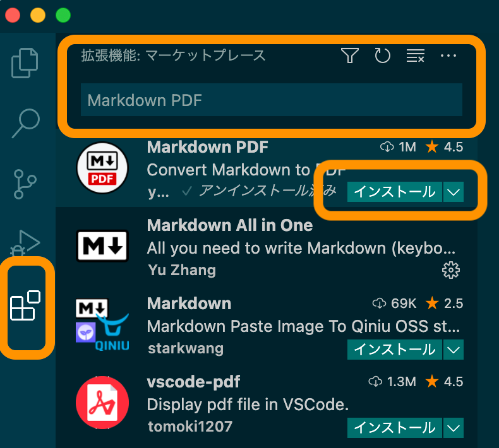499x448 pixels.
Task: Open the more actions ellipsis menu
Action: pyautogui.click(x=448, y=56)
